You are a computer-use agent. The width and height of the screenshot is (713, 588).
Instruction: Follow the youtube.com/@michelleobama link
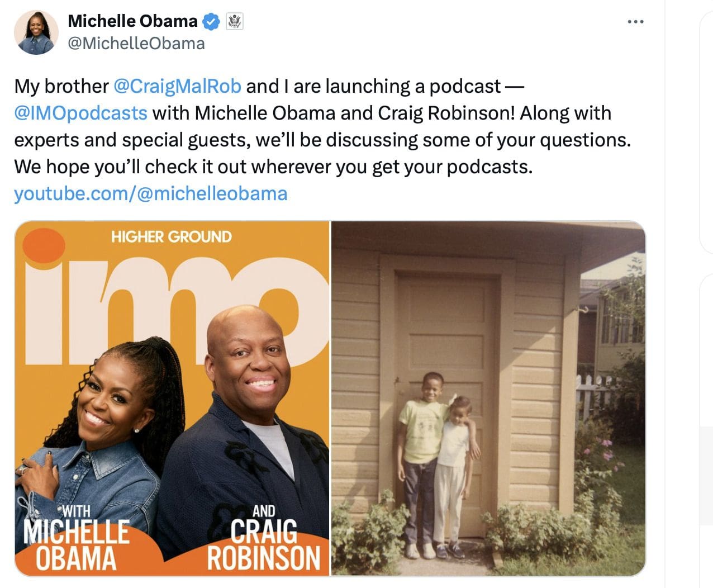150,193
